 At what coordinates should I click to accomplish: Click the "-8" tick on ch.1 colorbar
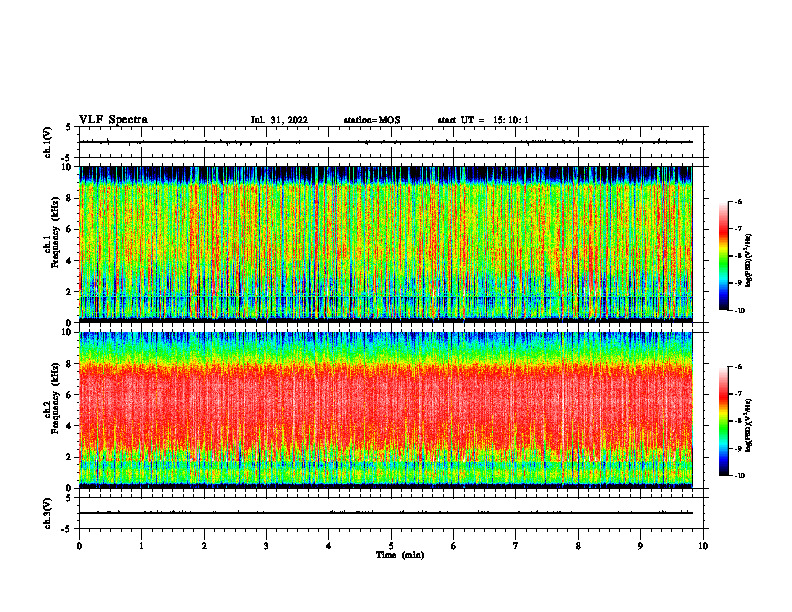coord(738,256)
